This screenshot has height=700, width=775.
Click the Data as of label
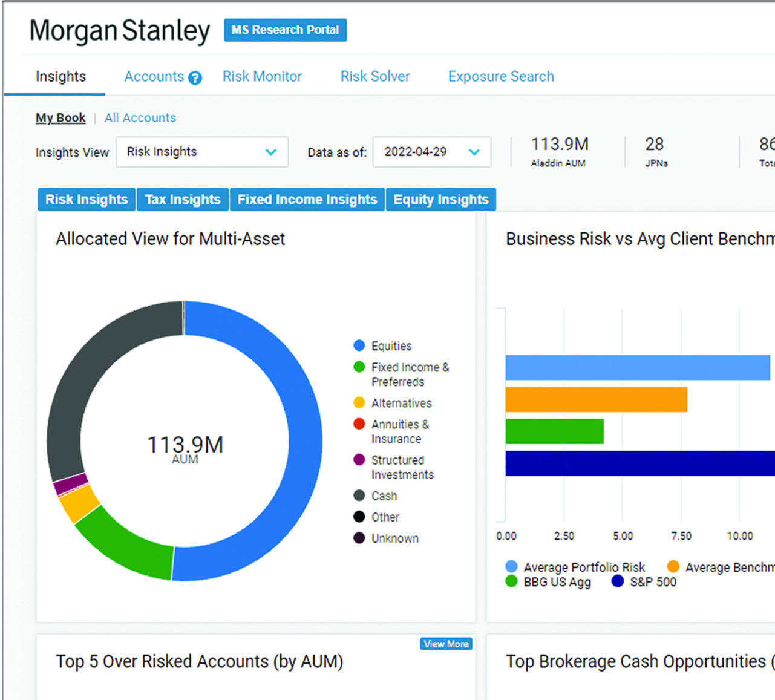pos(337,152)
